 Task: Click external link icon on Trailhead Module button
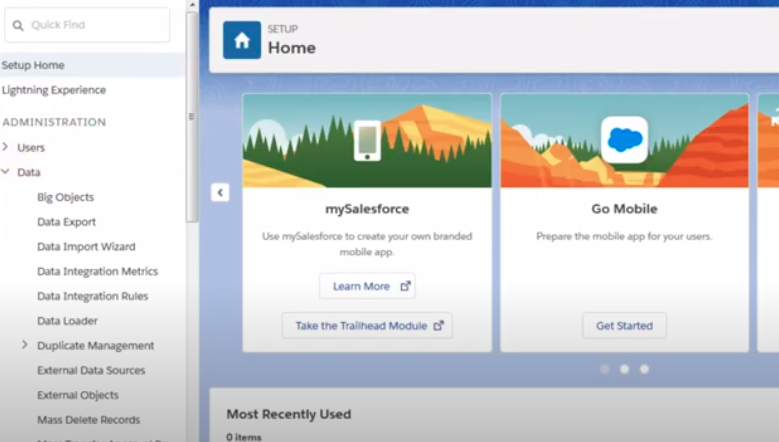tap(438, 326)
